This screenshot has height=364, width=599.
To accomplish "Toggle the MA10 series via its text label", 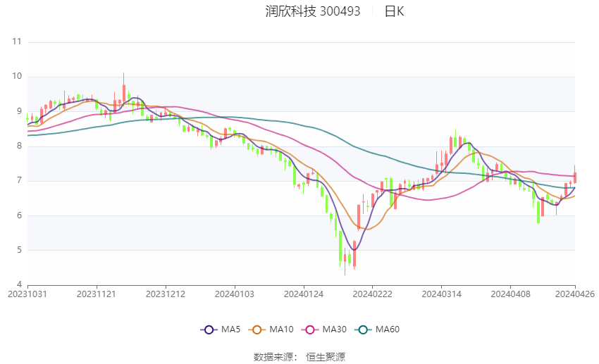I will [x=281, y=330].
